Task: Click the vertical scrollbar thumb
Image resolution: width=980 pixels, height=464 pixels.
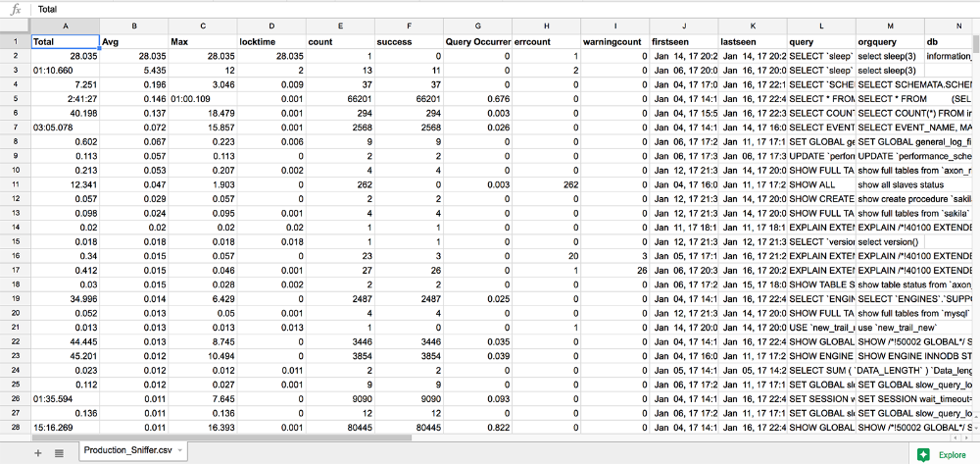Action: click(976, 44)
